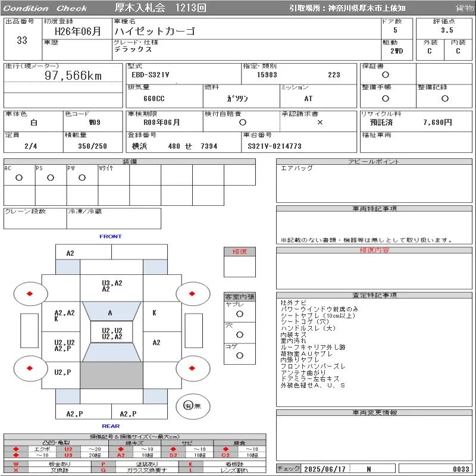
Task: Click the model code EBD-S321V
Action: click(151, 75)
